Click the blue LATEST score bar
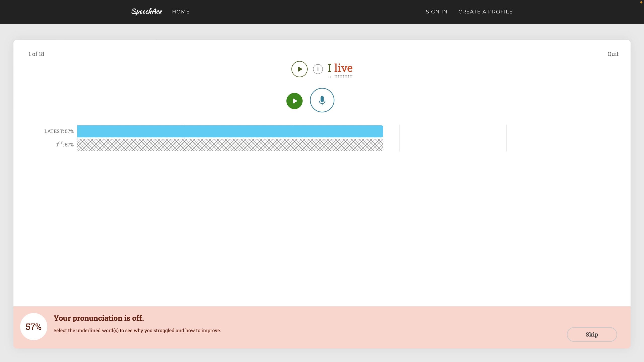 coord(230,131)
